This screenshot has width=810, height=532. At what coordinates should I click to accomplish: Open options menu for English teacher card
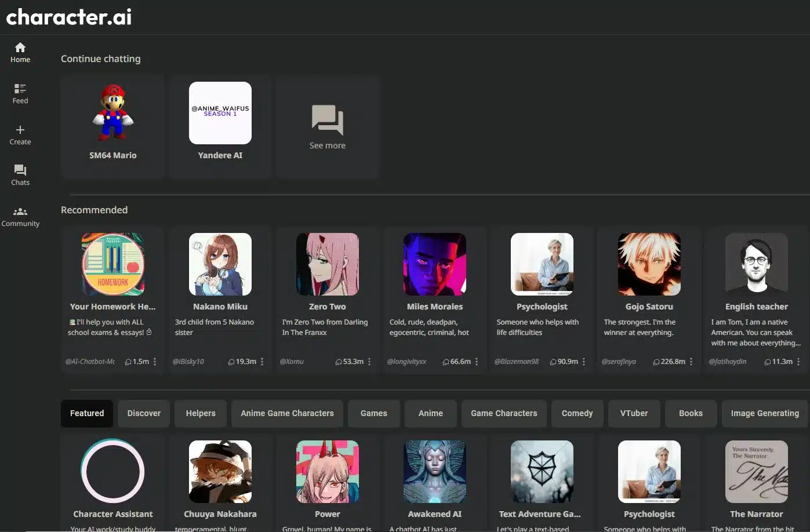click(798, 362)
